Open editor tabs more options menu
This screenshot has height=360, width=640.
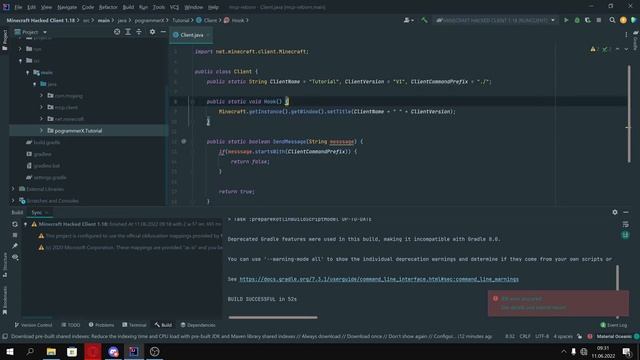(626, 35)
